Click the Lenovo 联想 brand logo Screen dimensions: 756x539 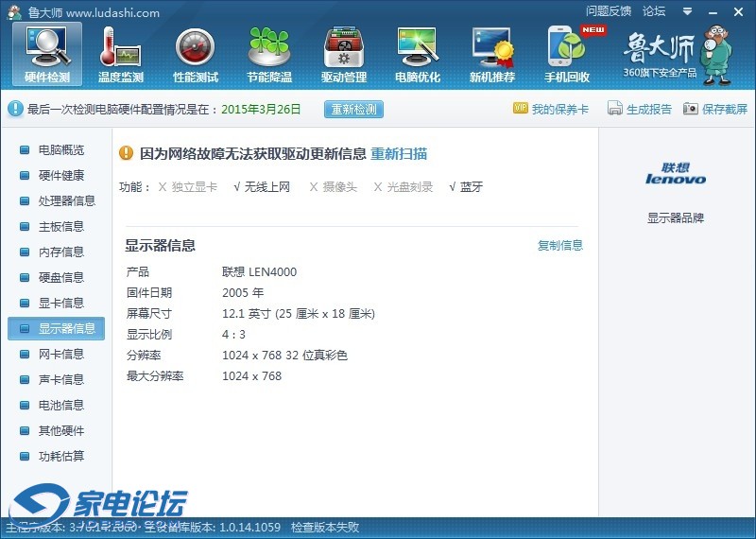[676, 174]
